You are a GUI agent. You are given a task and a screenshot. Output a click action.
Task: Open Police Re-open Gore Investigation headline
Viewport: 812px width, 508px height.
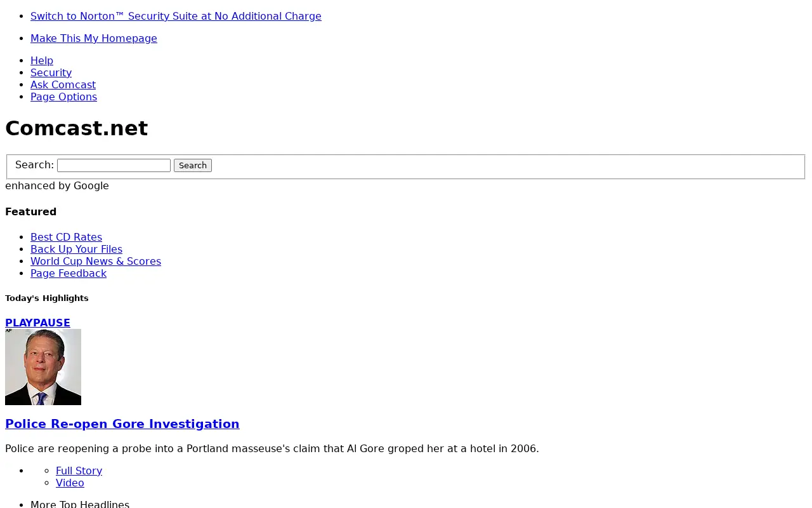122,424
